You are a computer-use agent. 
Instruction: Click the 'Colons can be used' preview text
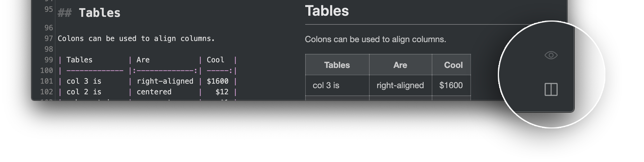[375, 39]
